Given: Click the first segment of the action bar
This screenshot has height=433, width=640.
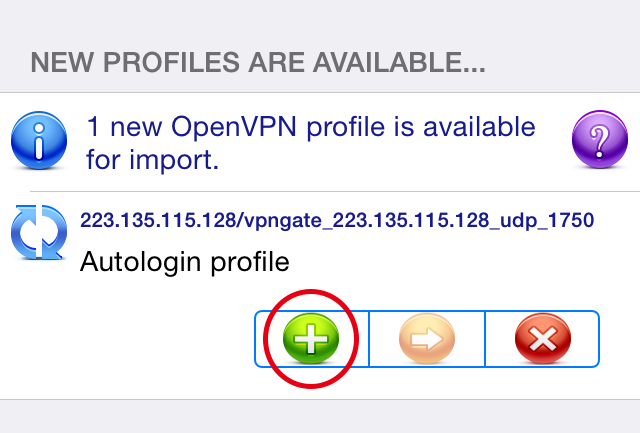Looking at the screenshot, I should (312, 339).
